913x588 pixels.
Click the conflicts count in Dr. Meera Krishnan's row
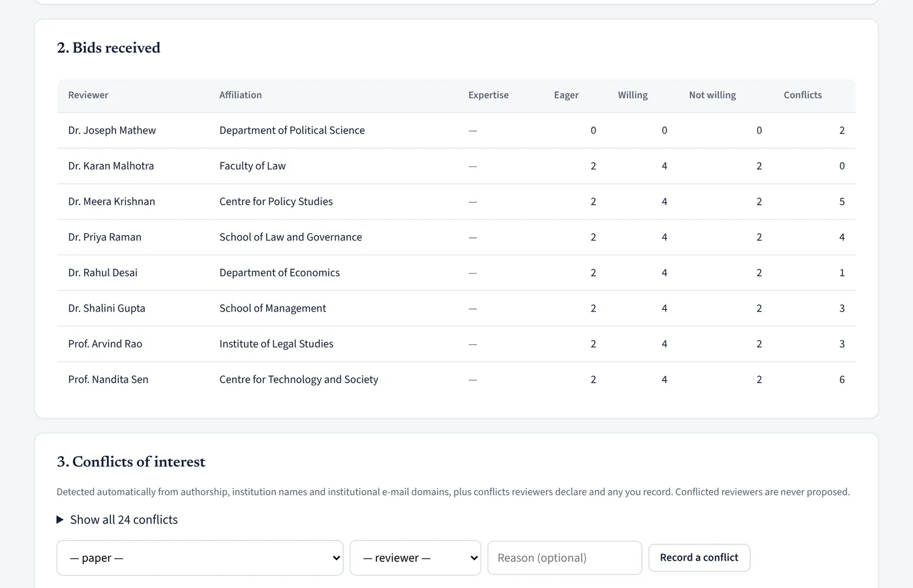coord(842,201)
